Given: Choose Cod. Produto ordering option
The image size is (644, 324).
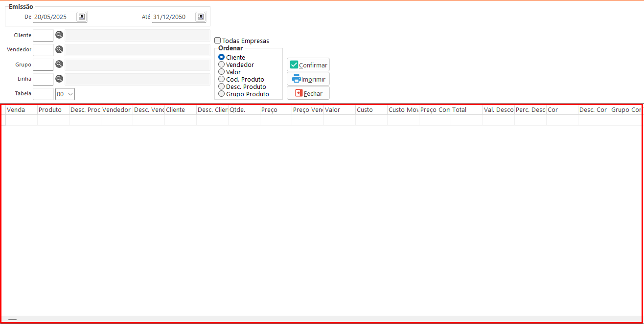Looking at the screenshot, I should coord(222,79).
